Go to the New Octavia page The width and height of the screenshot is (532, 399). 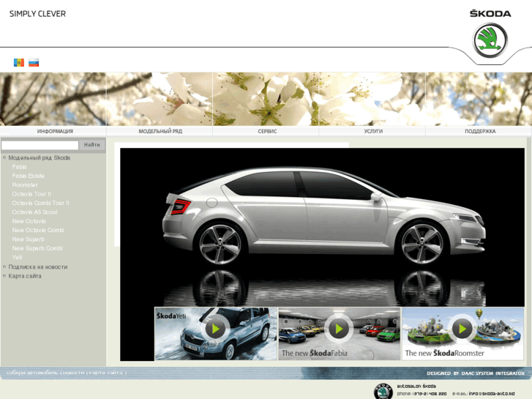29,221
